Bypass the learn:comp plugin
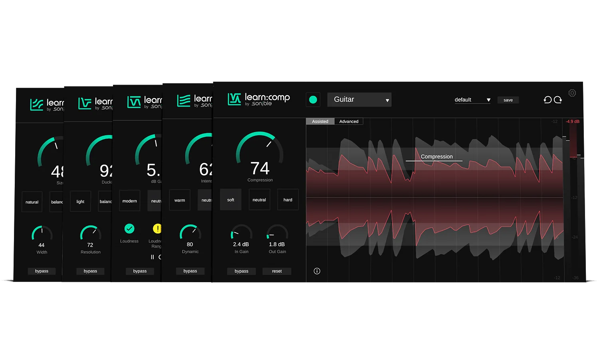 (x=242, y=271)
